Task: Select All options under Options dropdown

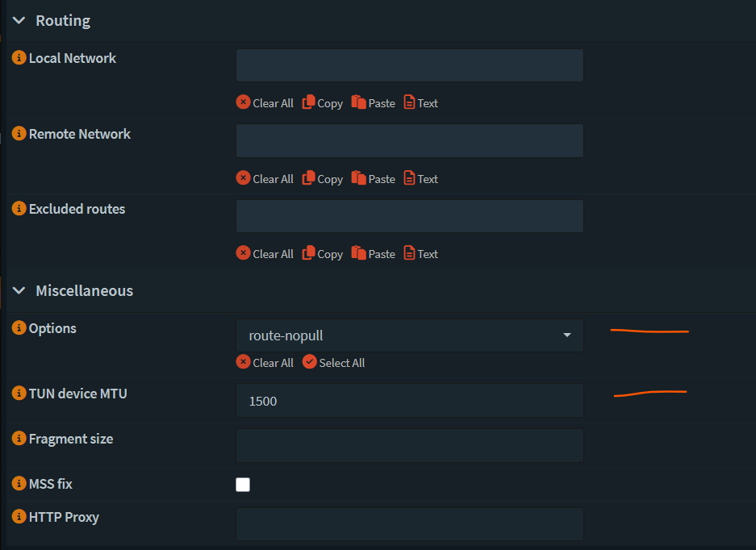Action: 333,363
